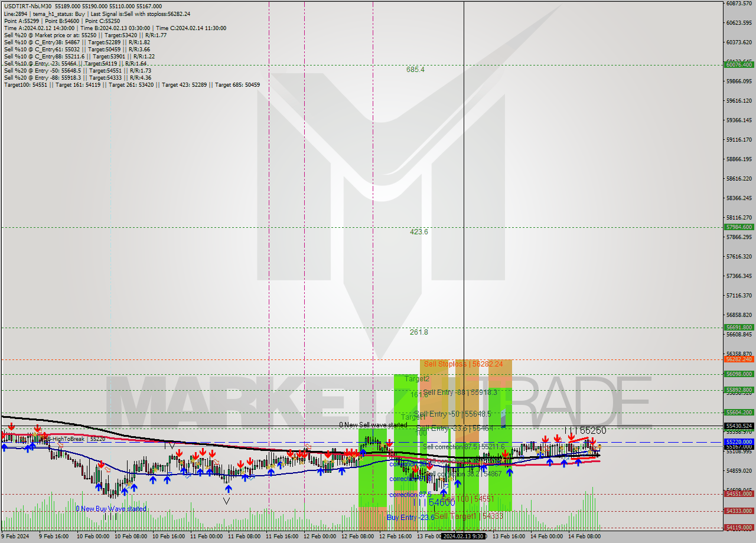756x543 pixels.
Task: Click the red 54333.000 price axis tag
Action: pos(739,511)
